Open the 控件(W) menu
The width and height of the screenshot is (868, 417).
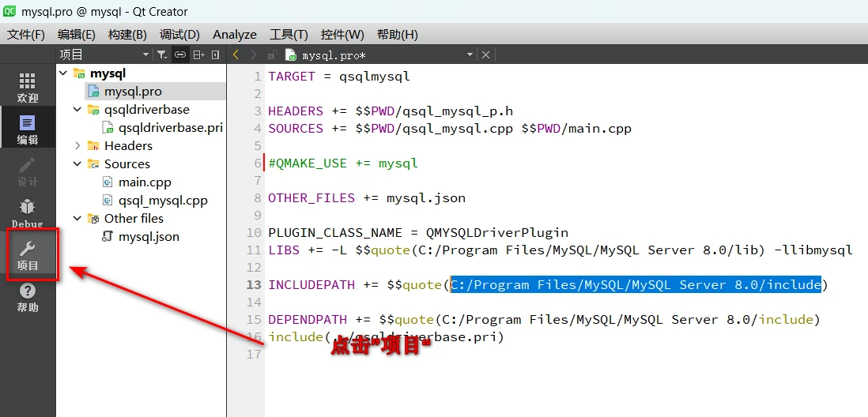pos(342,34)
